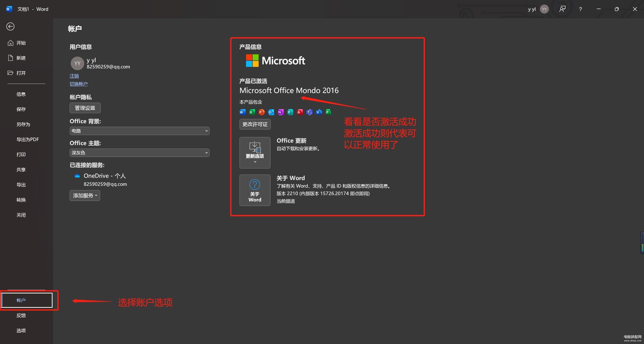The width and height of the screenshot is (644, 344).
Task: Open the Office 背景 dropdown showing 电路
Action: click(x=140, y=131)
